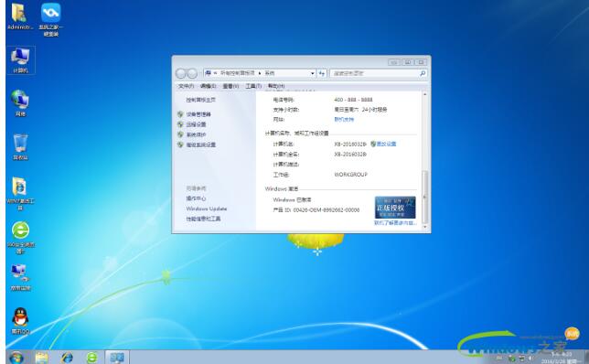Launch Tencent QQ from the desktop
Viewport: 589px width, 364px height.
[x=20, y=321]
